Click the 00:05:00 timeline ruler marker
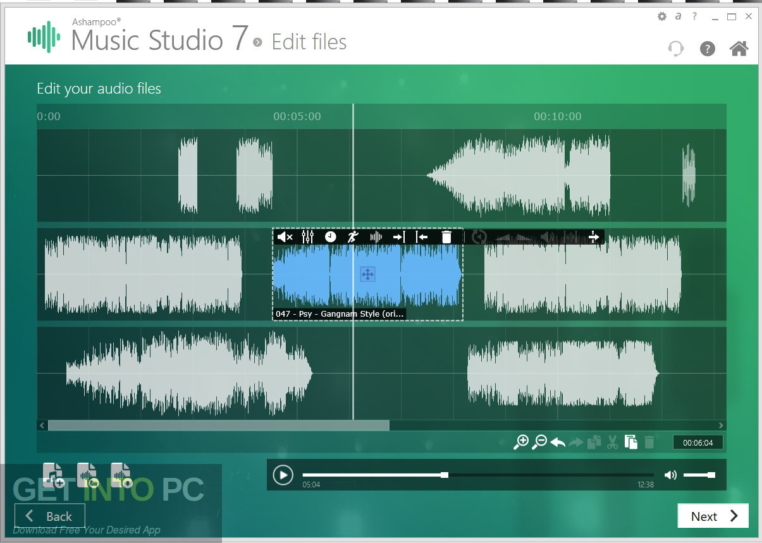The width and height of the screenshot is (762, 543). (297, 116)
